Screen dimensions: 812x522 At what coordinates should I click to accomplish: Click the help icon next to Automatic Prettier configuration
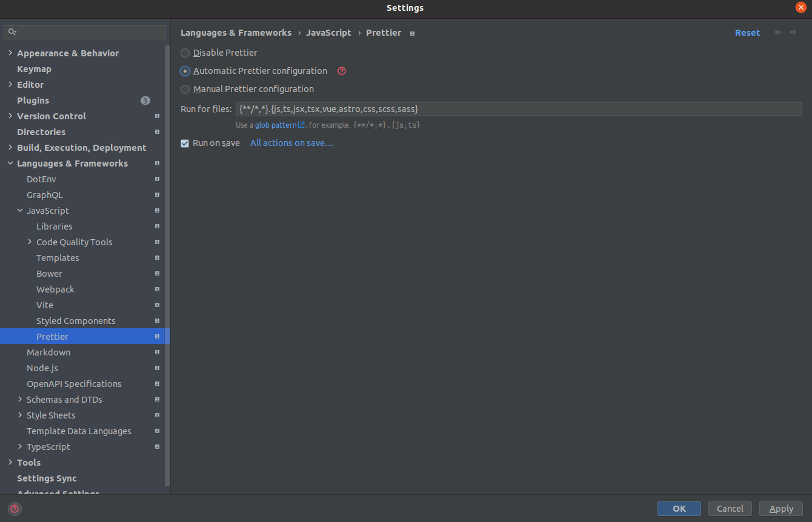point(342,71)
